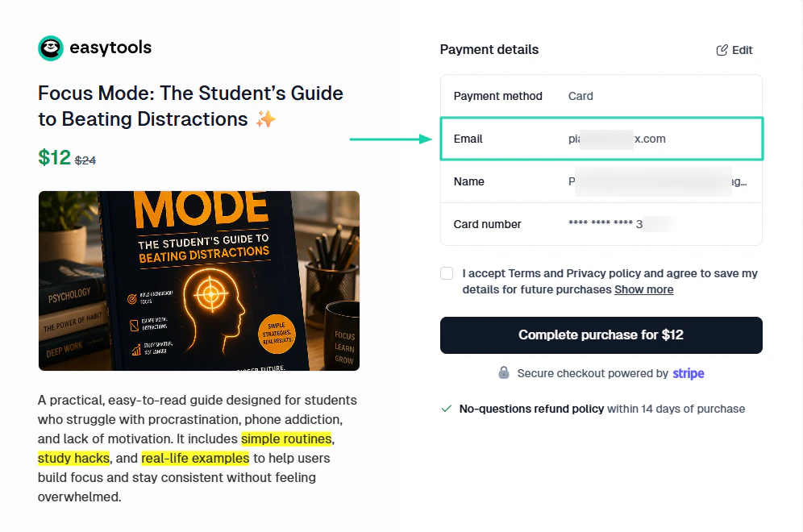Complete purchase for $12

coord(601,335)
